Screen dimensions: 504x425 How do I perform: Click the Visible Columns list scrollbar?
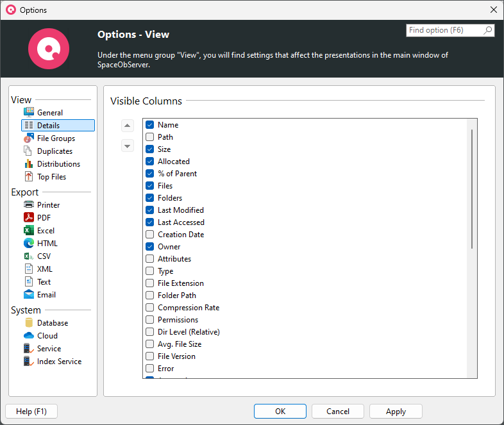click(473, 189)
